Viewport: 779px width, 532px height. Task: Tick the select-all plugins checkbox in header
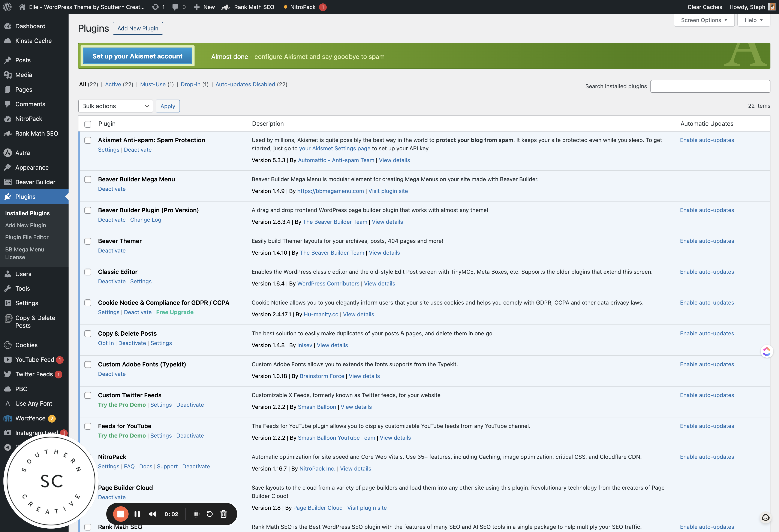pos(88,124)
